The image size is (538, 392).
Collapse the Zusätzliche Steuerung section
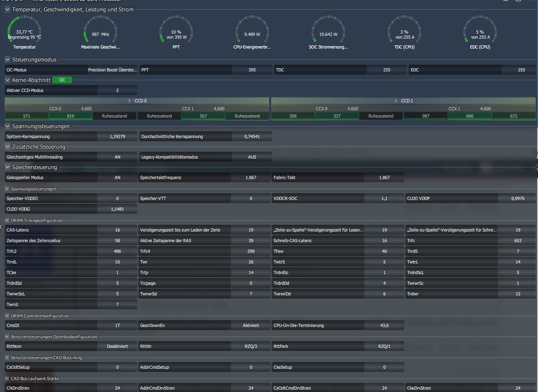tap(7, 147)
